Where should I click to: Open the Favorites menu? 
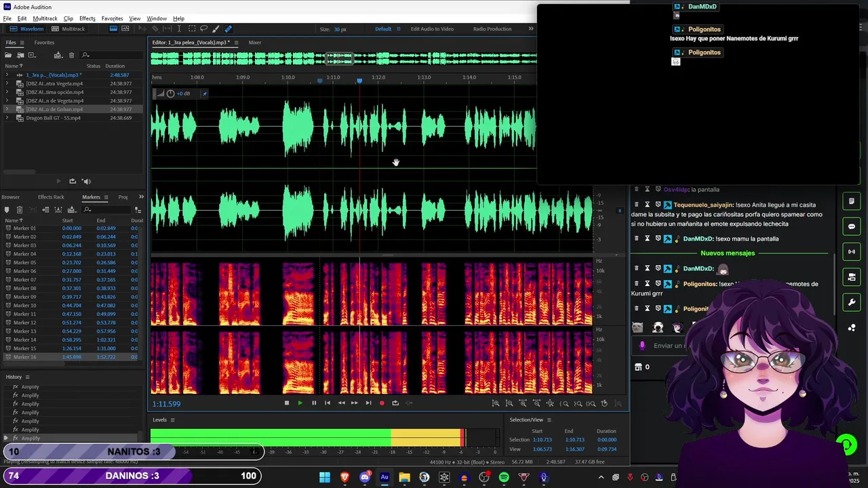112,18
